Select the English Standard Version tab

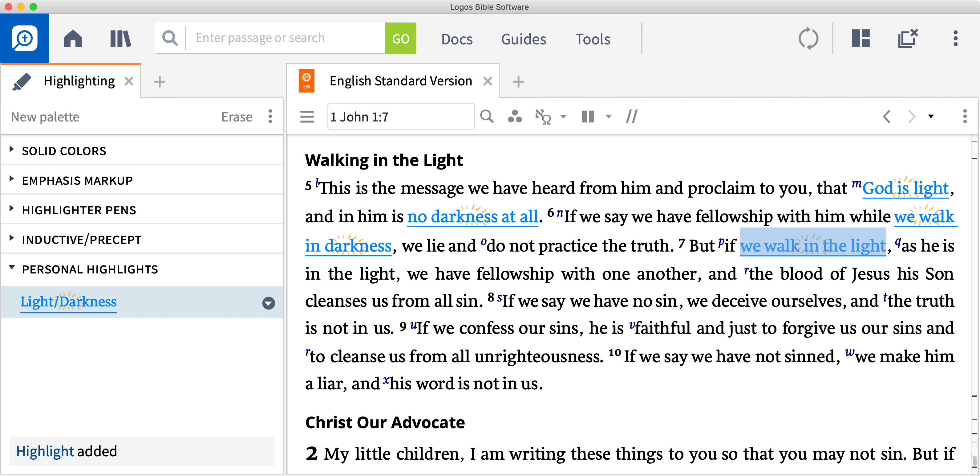pos(401,81)
